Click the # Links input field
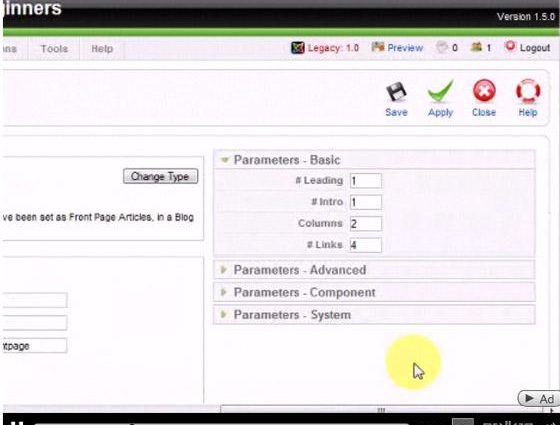Viewport: 560px width, 425px height. [365, 245]
